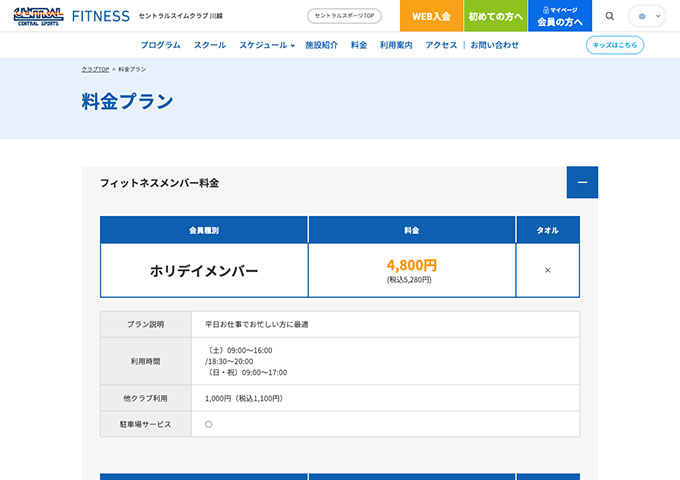Screen dimensions: 680x480
Task: Click the 他クラブ利用 row label
Action: [x=146, y=398]
